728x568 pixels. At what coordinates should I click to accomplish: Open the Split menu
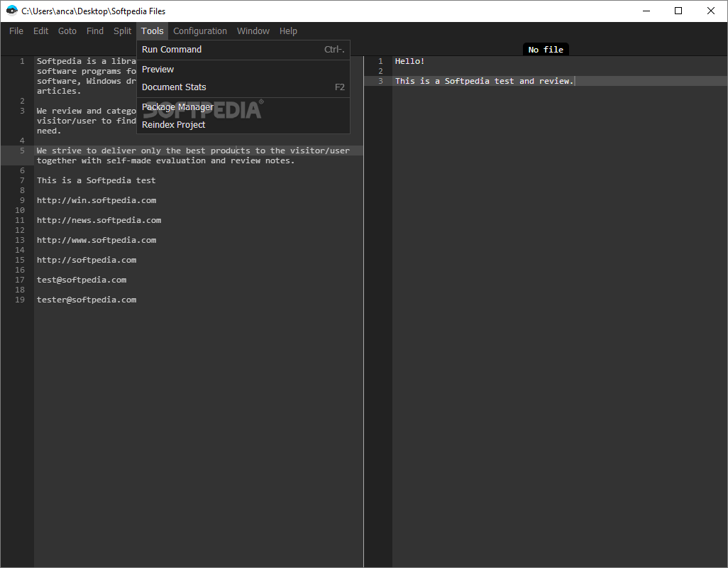pos(123,31)
